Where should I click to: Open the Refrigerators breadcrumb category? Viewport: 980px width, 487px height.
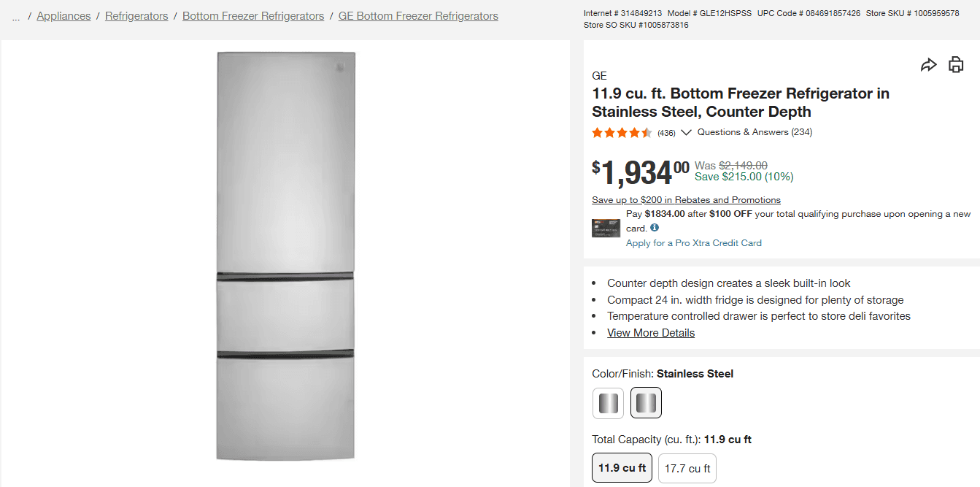pos(136,15)
